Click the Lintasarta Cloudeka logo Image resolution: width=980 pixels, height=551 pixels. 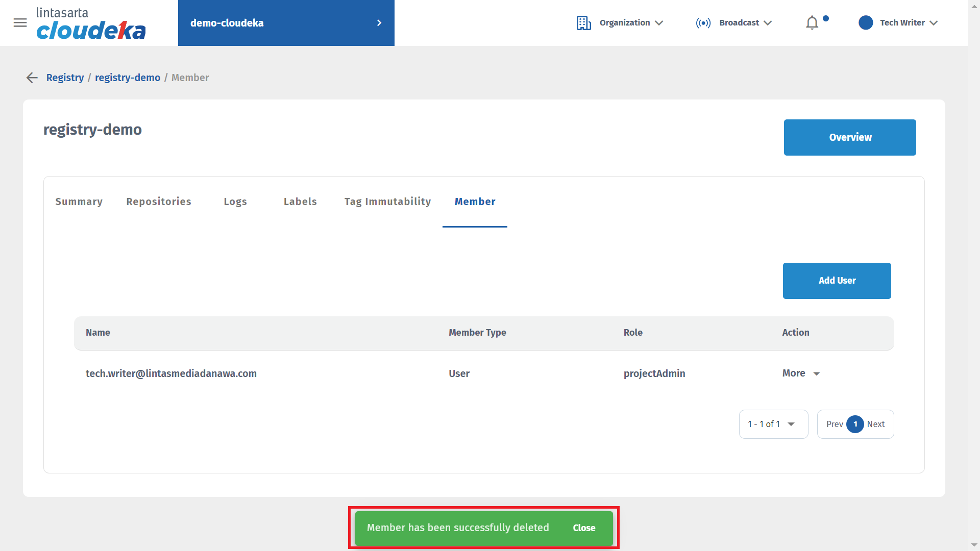[x=91, y=23]
